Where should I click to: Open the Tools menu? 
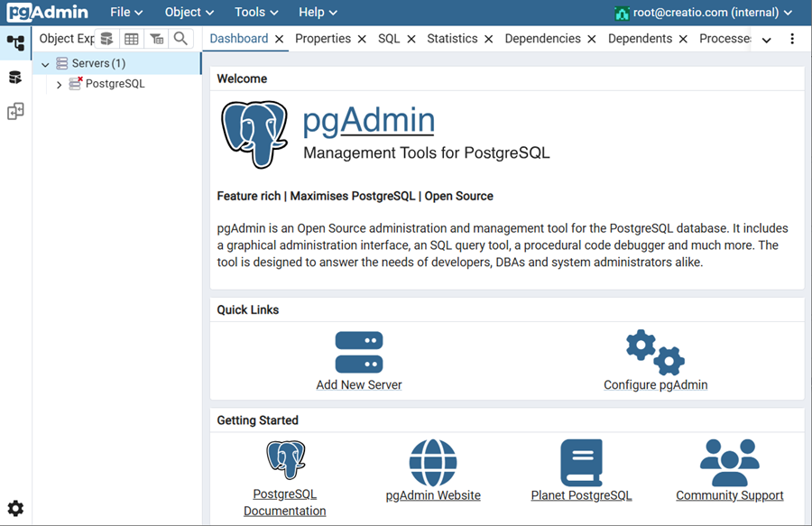(x=256, y=13)
